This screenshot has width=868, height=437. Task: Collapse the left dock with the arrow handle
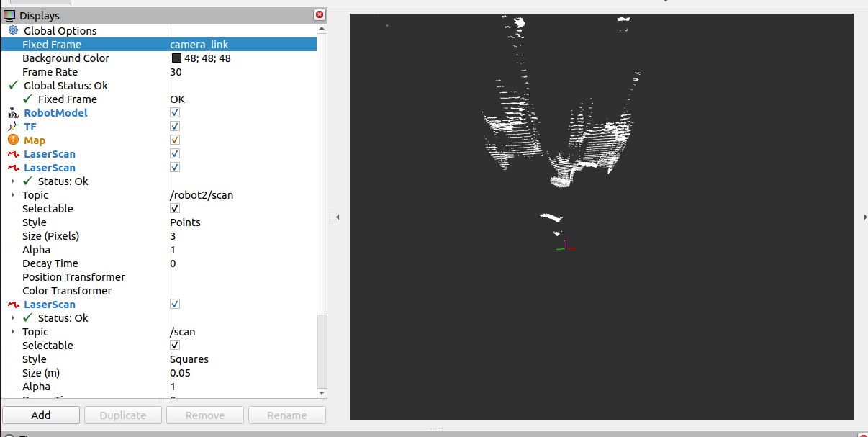pos(338,217)
